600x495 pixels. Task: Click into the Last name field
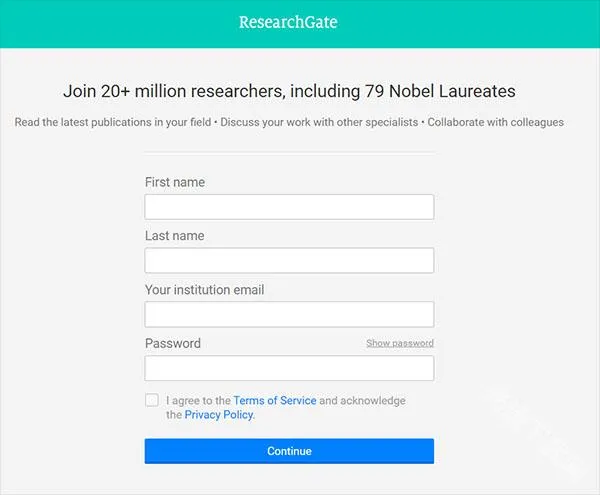click(x=289, y=261)
